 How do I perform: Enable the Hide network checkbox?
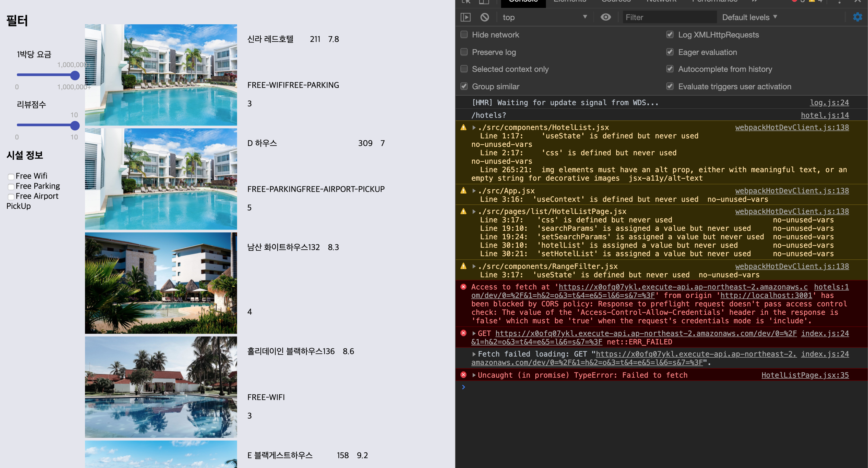(464, 35)
